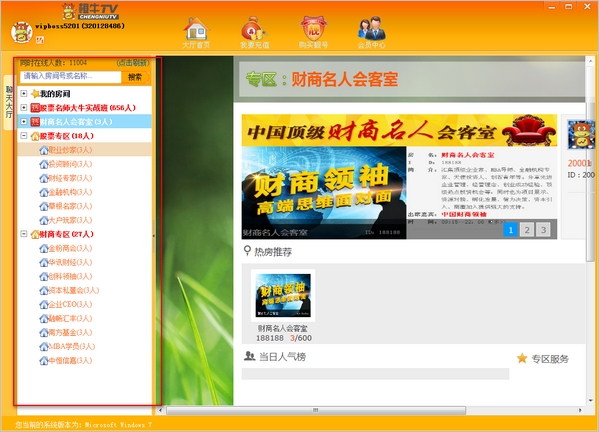
Task: Click the horizontal scrollbar thumb at the bottom
Action: (316, 410)
